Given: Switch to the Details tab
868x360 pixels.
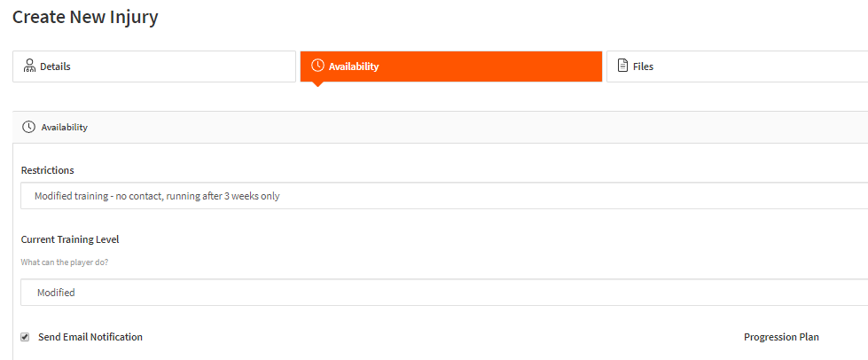Looking at the screenshot, I should pos(154,67).
